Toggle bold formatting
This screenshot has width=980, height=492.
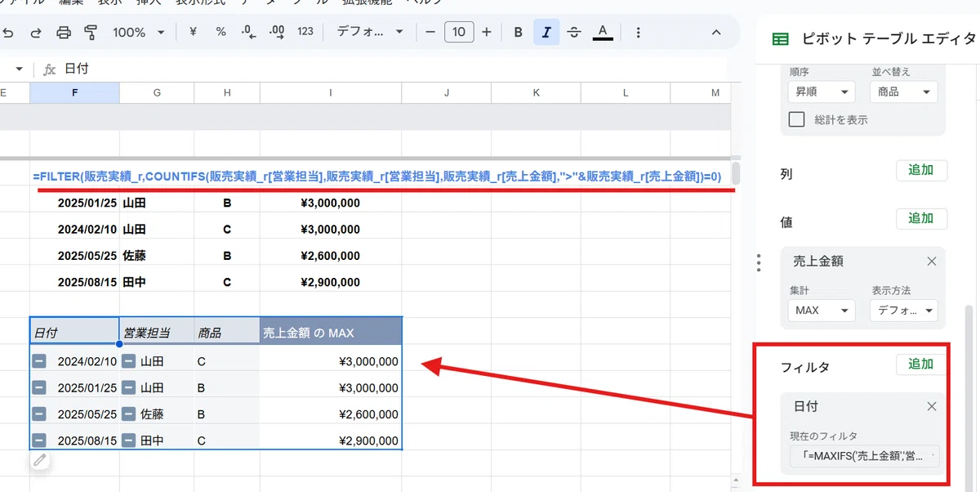[518, 32]
